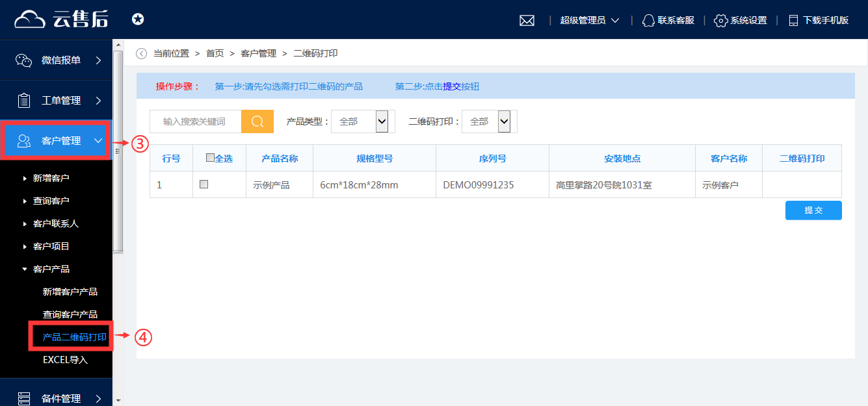This screenshot has width=868, height=406.
Task: Click the 客户管理 people icon
Action: pos(24,141)
